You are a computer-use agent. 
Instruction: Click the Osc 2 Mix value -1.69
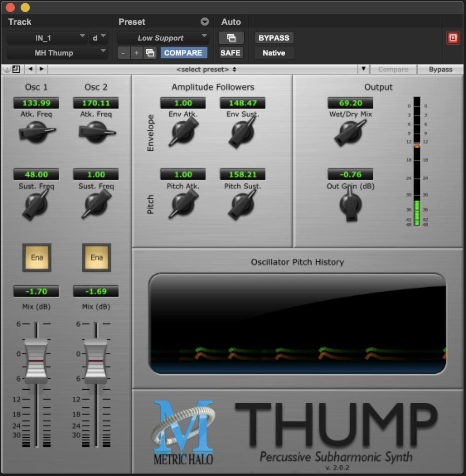96,291
